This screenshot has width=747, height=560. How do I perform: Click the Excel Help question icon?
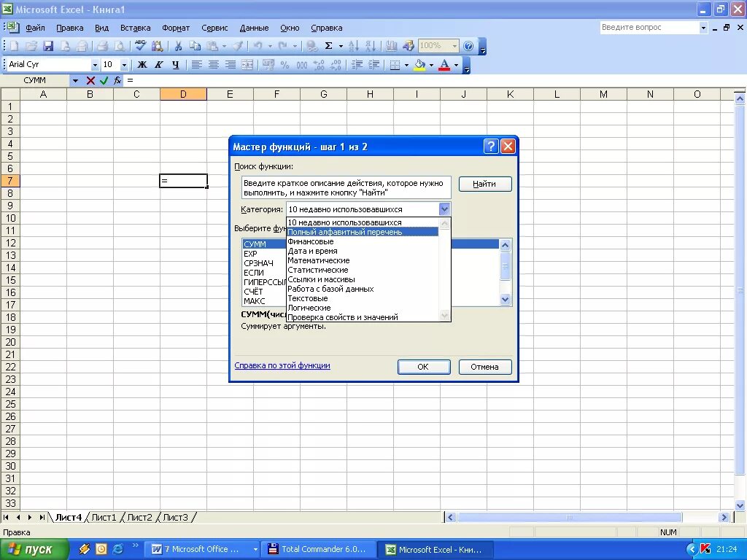[x=468, y=46]
